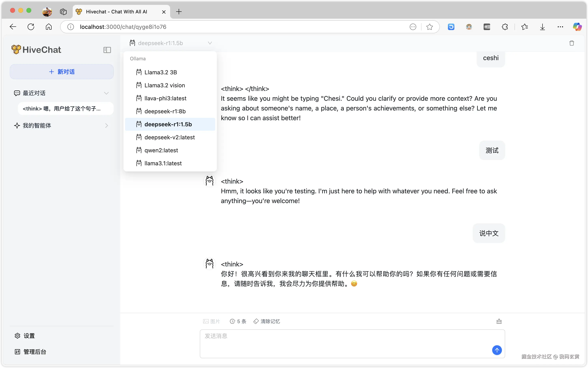The width and height of the screenshot is (588, 368).
Task: Click the icon at the right of the input toolbar
Action: click(499, 321)
